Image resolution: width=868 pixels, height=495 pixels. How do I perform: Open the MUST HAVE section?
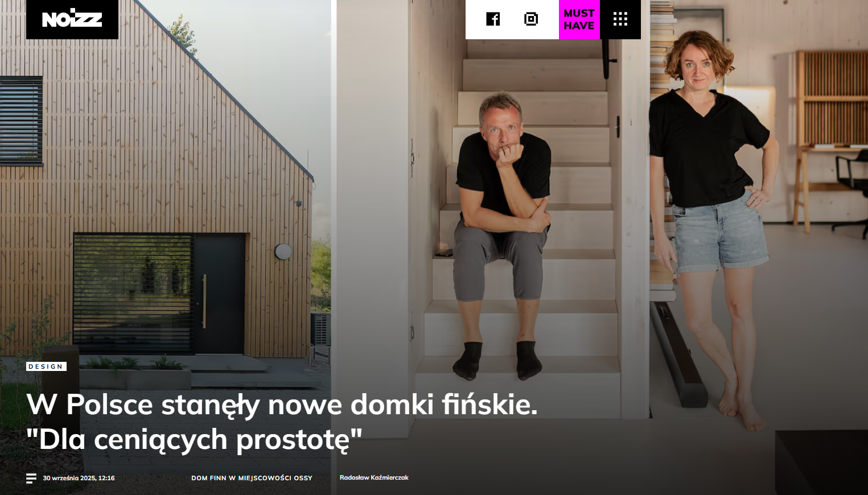579,19
